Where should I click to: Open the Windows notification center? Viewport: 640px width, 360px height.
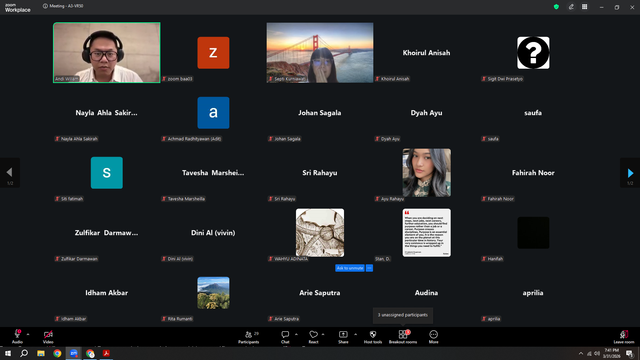[629, 353]
